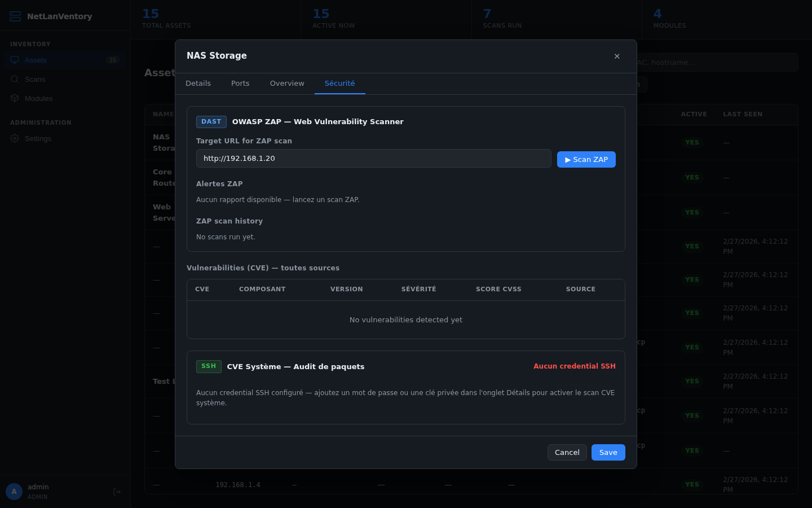
Task: Click the VERSION column header
Action: (x=347, y=289)
